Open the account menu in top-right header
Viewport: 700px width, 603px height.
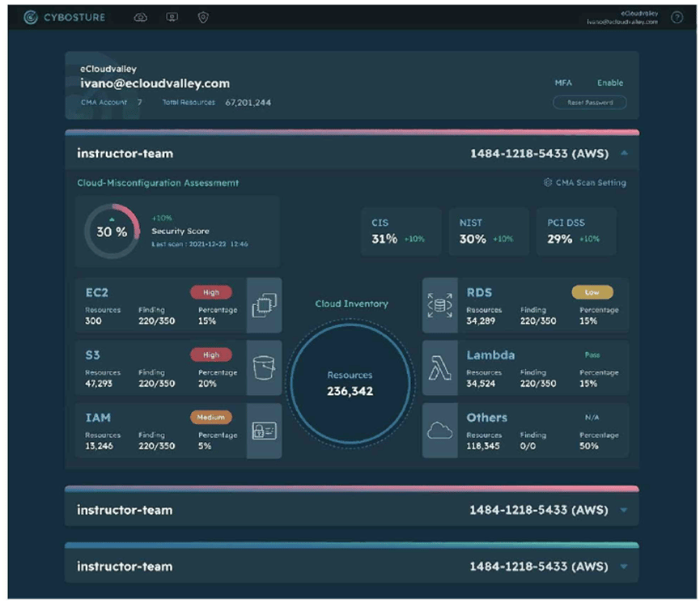622,18
